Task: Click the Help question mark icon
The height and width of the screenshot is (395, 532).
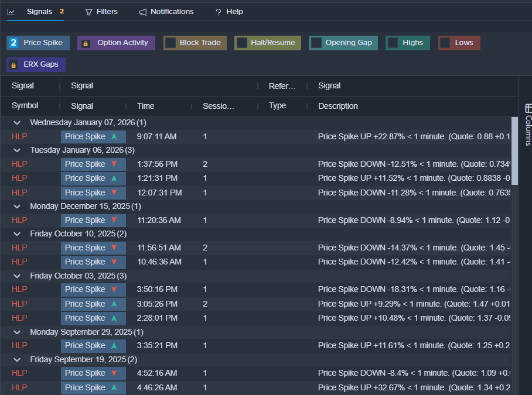Action: [x=219, y=12]
